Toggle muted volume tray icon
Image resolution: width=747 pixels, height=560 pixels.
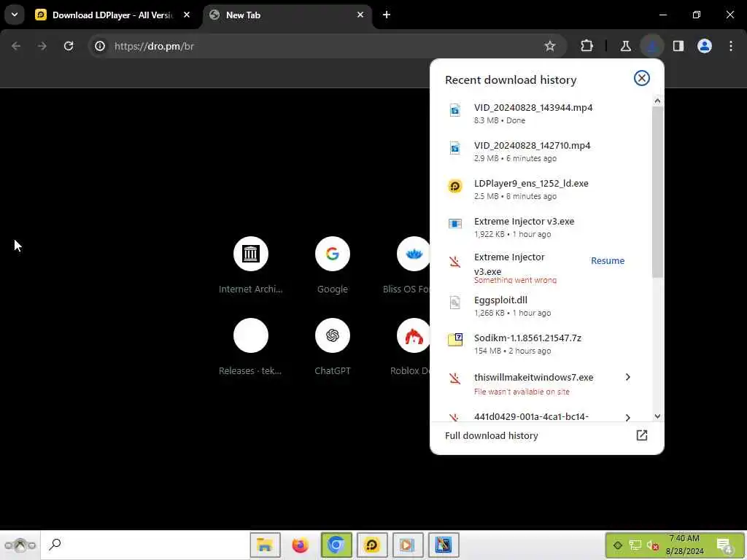pyautogui.click(x=653, y=545)
